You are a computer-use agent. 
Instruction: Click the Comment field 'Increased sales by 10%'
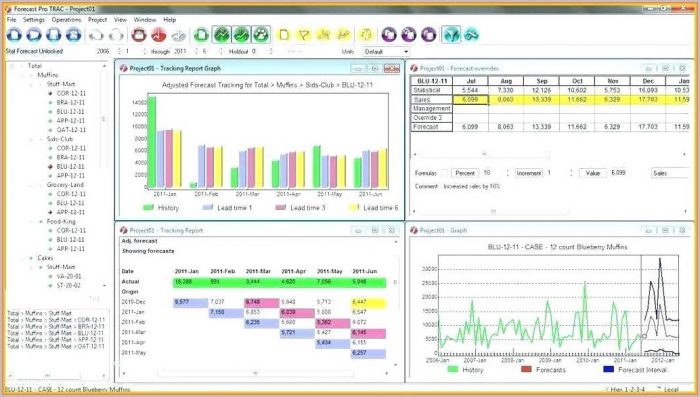pos(471,186)
